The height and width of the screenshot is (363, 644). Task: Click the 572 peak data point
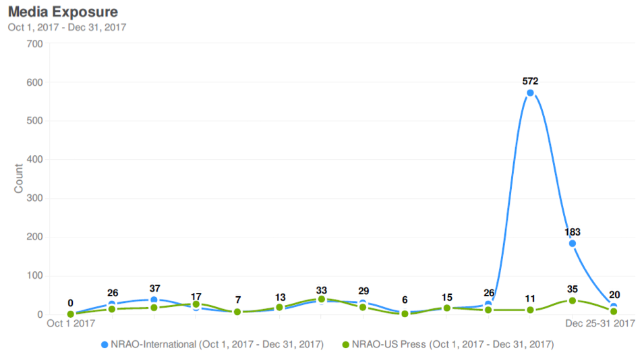pos(530,93)
